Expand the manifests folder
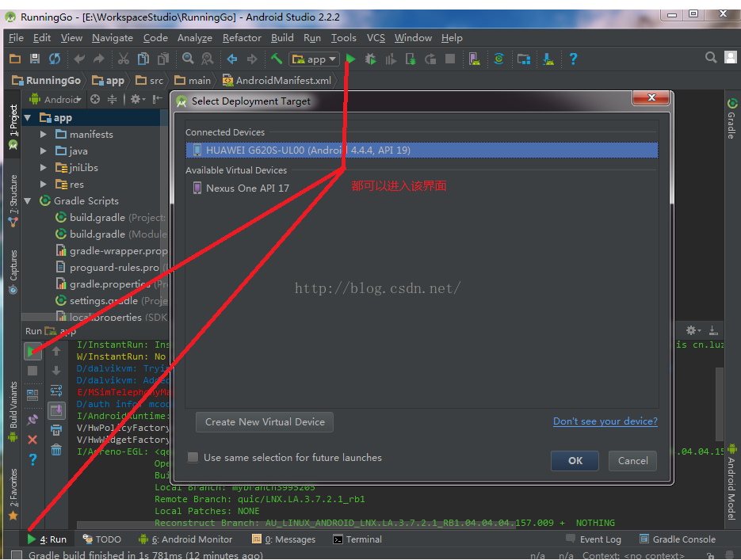 pyautogui.click(x=43, y=135)
